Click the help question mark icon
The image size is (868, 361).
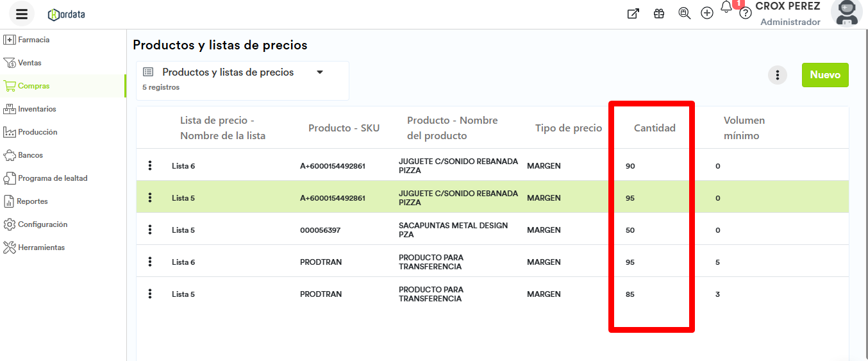745,13
